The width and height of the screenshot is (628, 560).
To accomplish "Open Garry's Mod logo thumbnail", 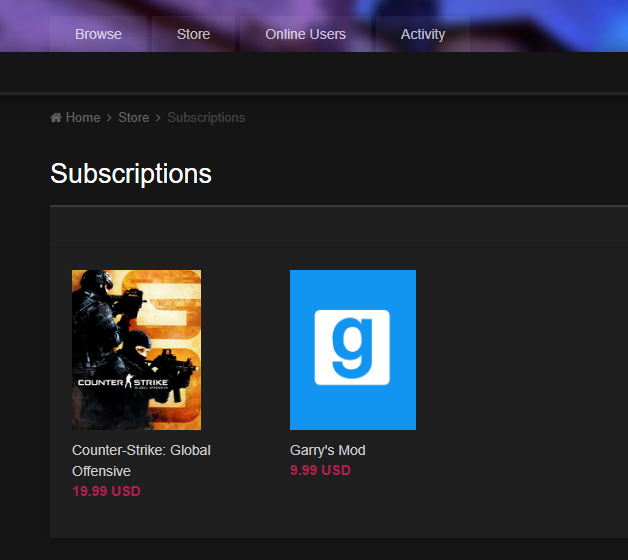I will [x=353, y=350].
